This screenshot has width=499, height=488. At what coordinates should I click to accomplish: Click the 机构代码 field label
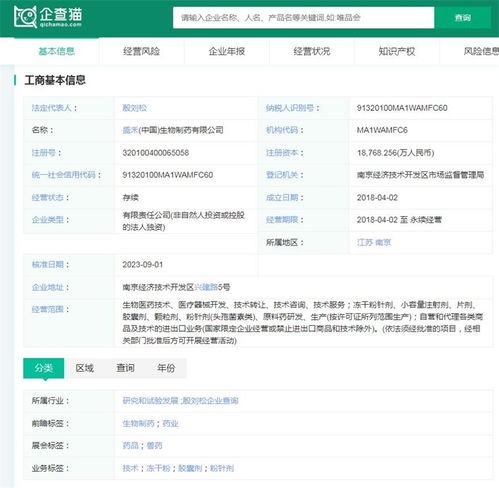tap(282, 130)
